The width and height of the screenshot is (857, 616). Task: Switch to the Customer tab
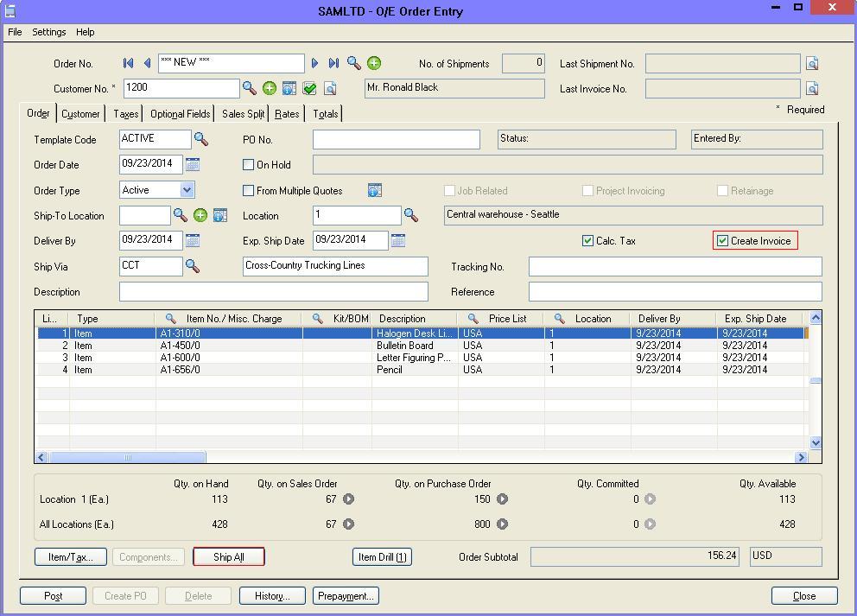tap(80, 114)
